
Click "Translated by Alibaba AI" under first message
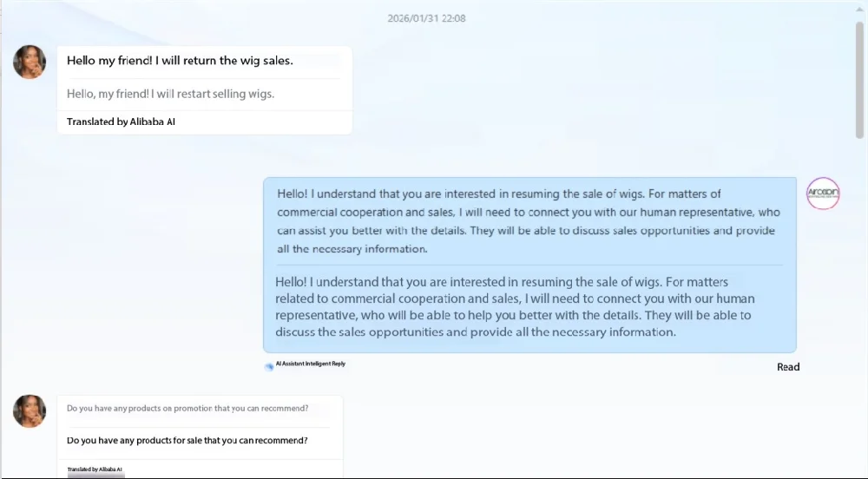pyautogui.click(x=121, y=121)
